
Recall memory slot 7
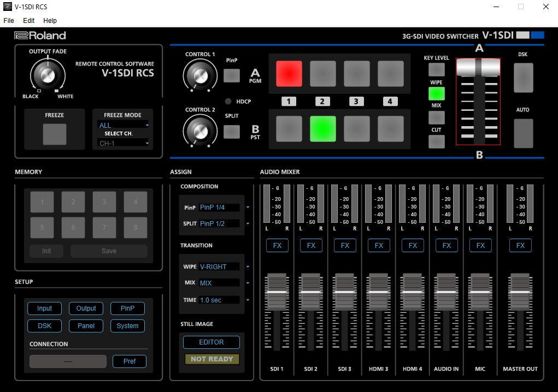coord(104,228)
